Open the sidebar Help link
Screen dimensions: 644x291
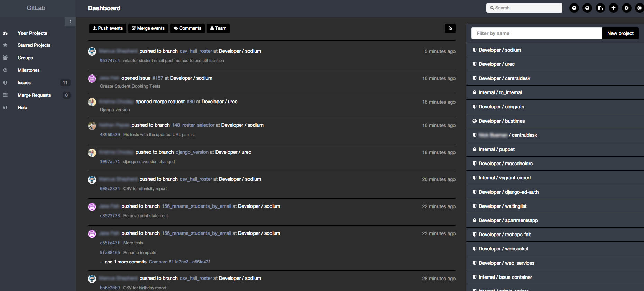click(x=22, y=108)
